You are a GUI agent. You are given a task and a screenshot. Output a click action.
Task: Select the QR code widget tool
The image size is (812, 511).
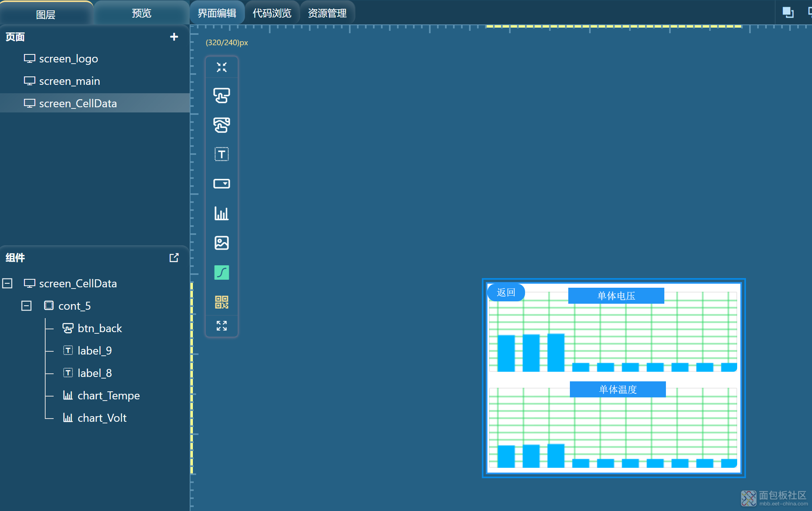[x=221, y=302]
